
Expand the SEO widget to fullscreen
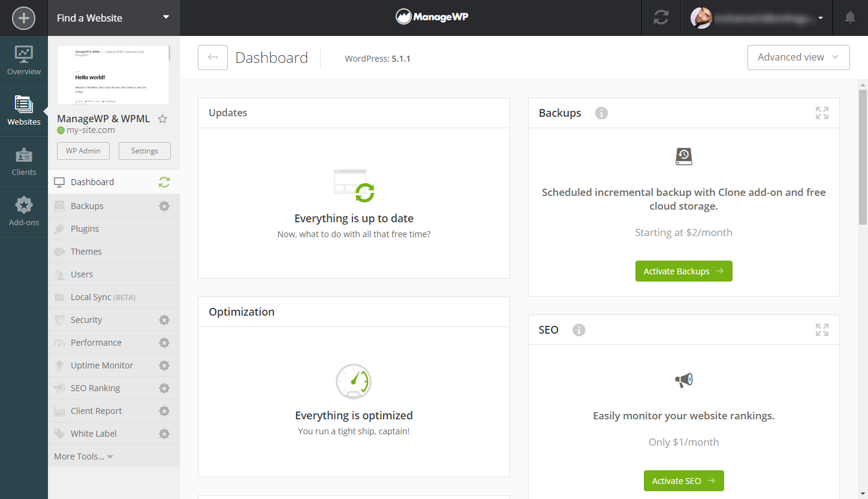point(822,329)
